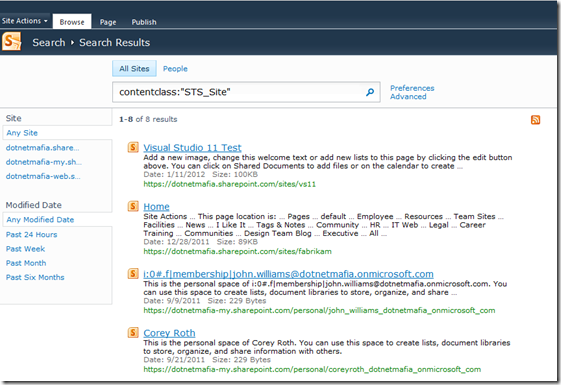Viewport: 561px width, 385px height.
Task: Click the icon beside Corey Roth result
Action: click(133, 332)
